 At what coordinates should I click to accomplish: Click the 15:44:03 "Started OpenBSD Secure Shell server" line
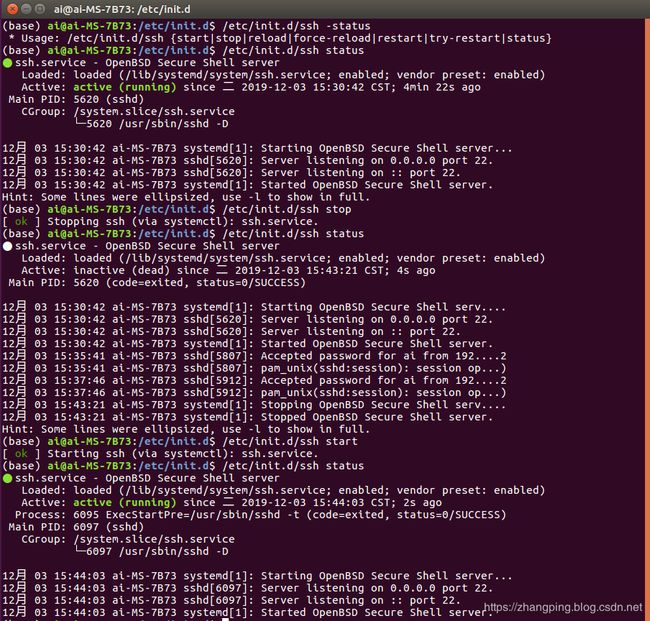[247, 612]
